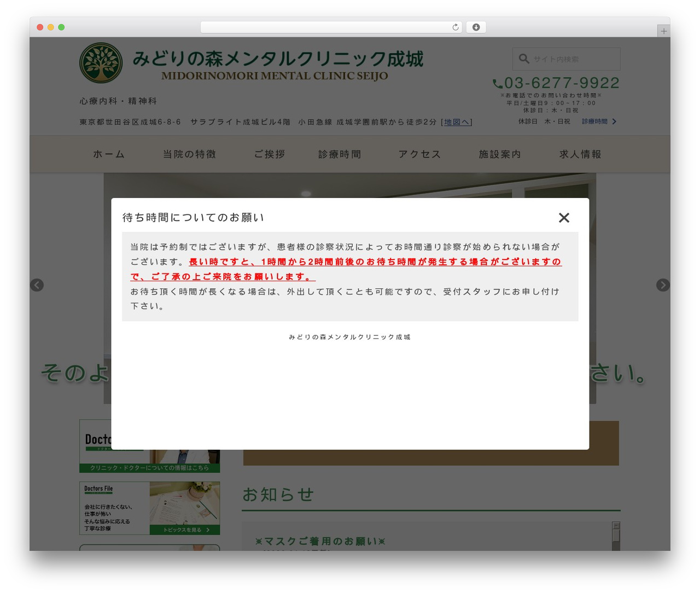This screenshot has width=700, height=593.
Task: Open the 診療時間 menu item
Action: pyautogui.click(x=340, y=154)
